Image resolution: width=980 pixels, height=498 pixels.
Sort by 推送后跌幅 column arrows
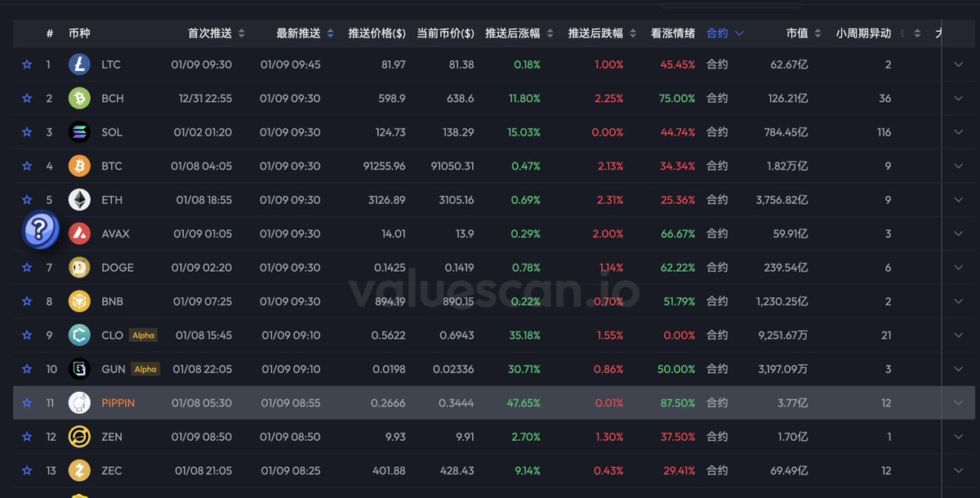633,33
